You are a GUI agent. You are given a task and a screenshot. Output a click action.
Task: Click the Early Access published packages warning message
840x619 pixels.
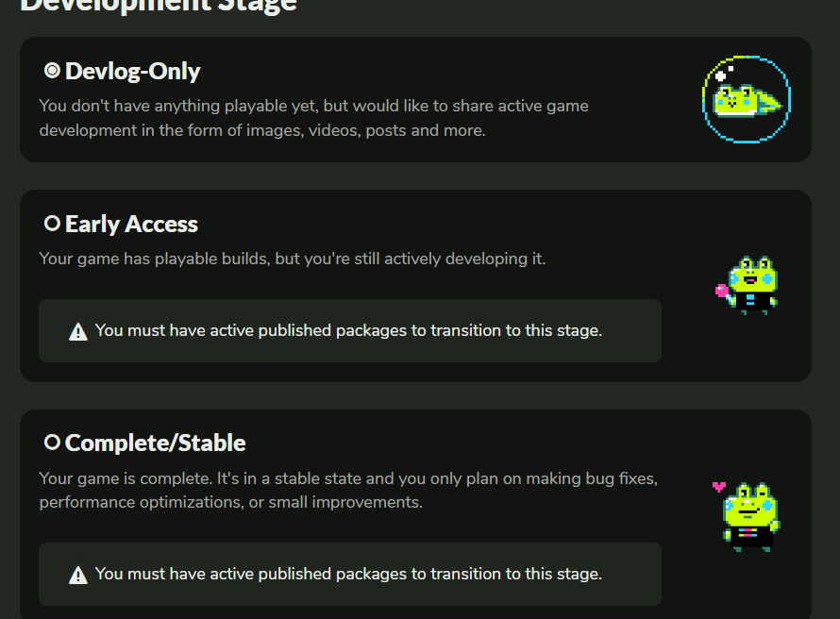tap(348, 330)
